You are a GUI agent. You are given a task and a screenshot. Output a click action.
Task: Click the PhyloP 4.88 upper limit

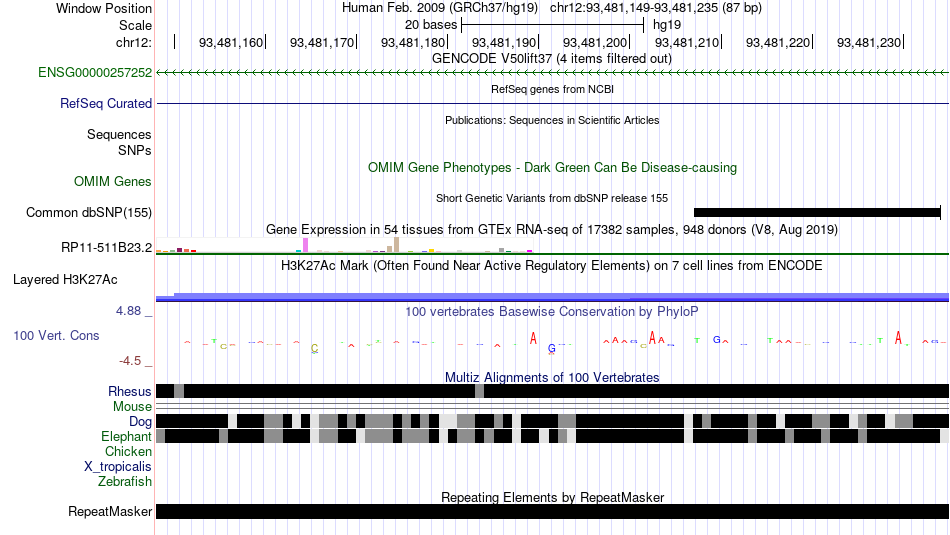[x=128, y=311]
